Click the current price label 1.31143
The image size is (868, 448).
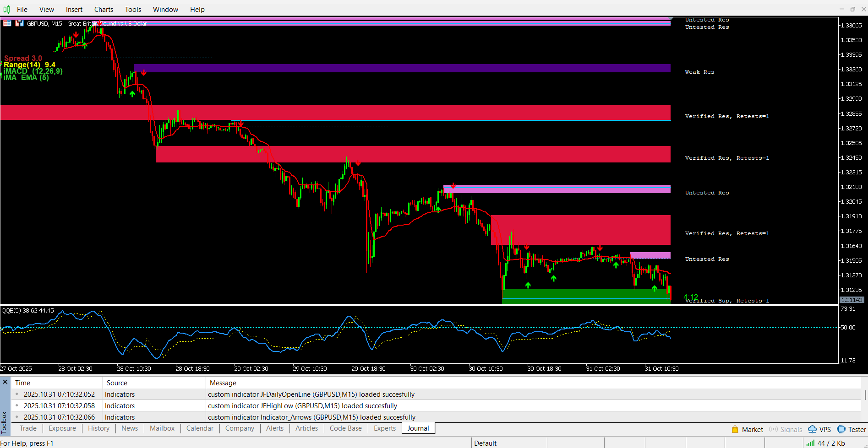[852, 300]
